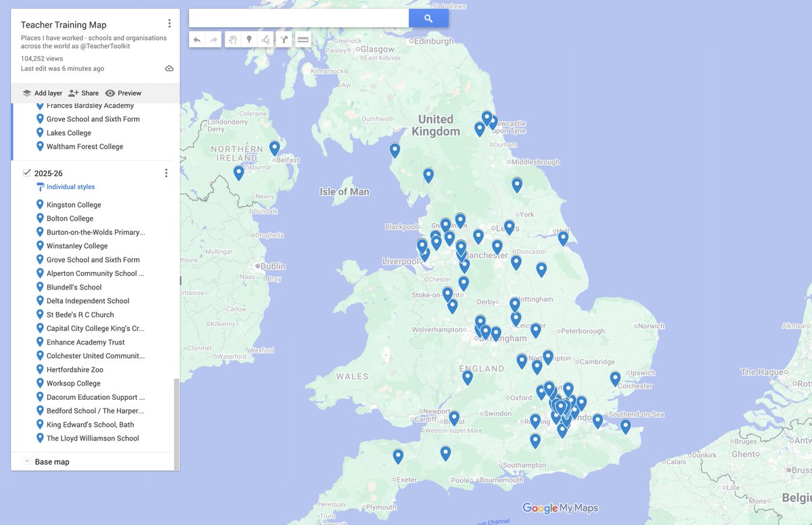Select the hand pan tool
The height and width of the screenshot is (525, 812).
click(232, 39)
